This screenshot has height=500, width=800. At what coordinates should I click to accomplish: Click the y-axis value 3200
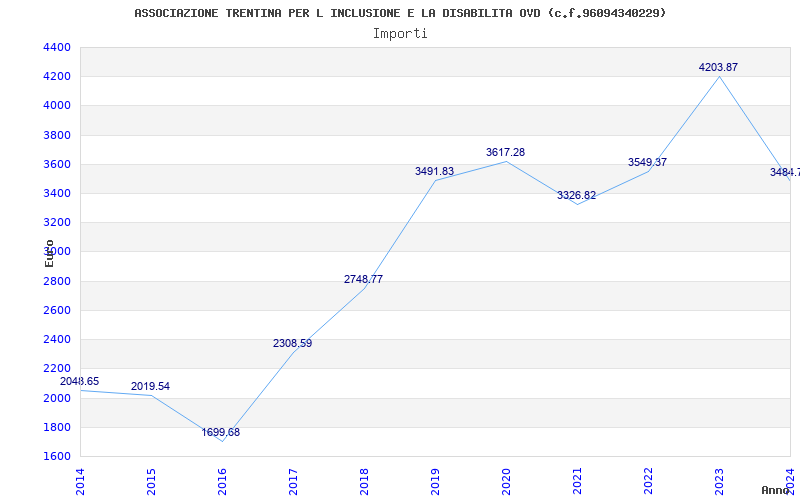pos(57,222)
